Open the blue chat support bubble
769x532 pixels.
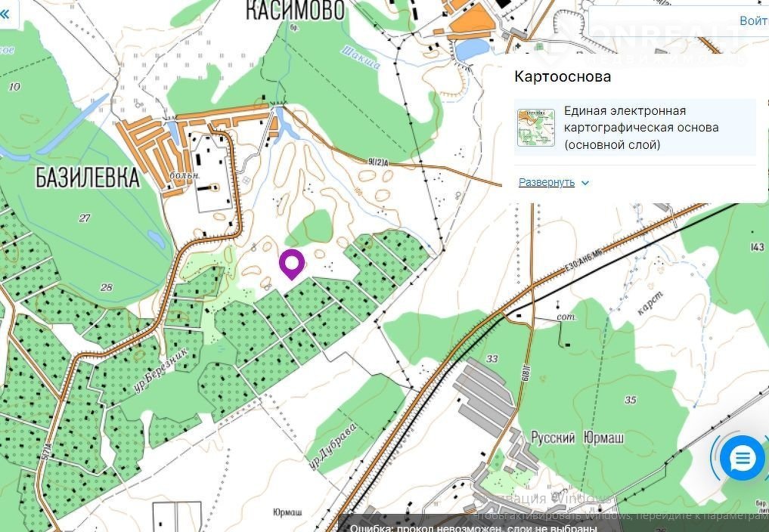pos(742,459)
